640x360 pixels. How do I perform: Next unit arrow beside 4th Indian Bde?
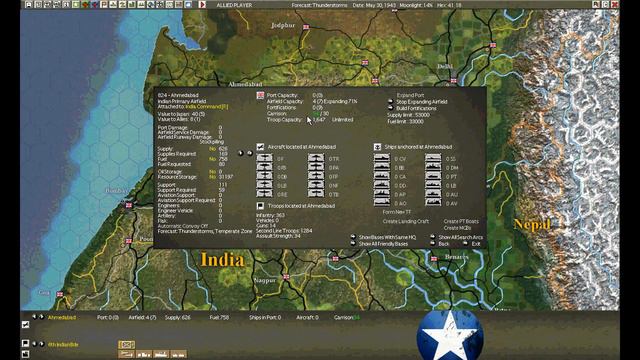(41, 344)
